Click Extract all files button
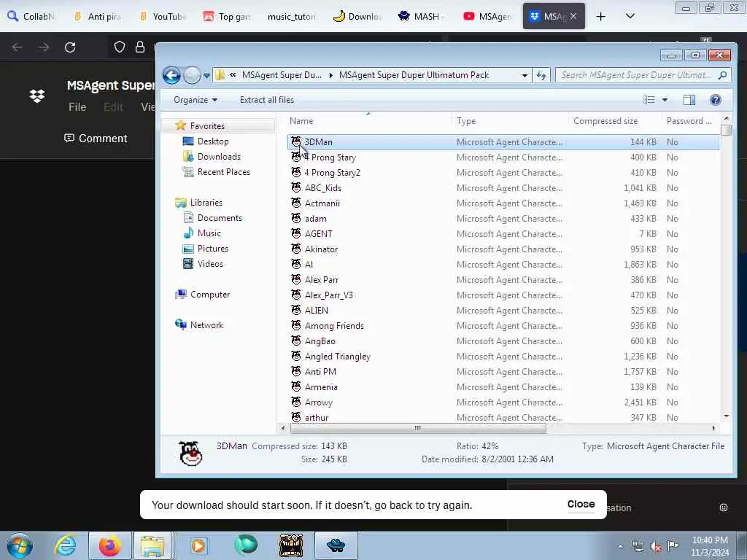 pos(267,100)
